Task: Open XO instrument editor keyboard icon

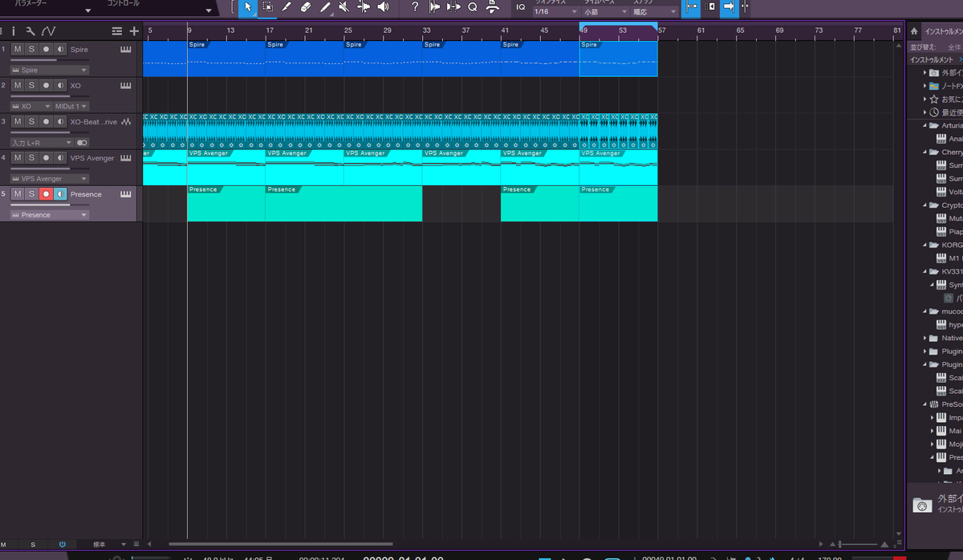Action: point(126,85)
